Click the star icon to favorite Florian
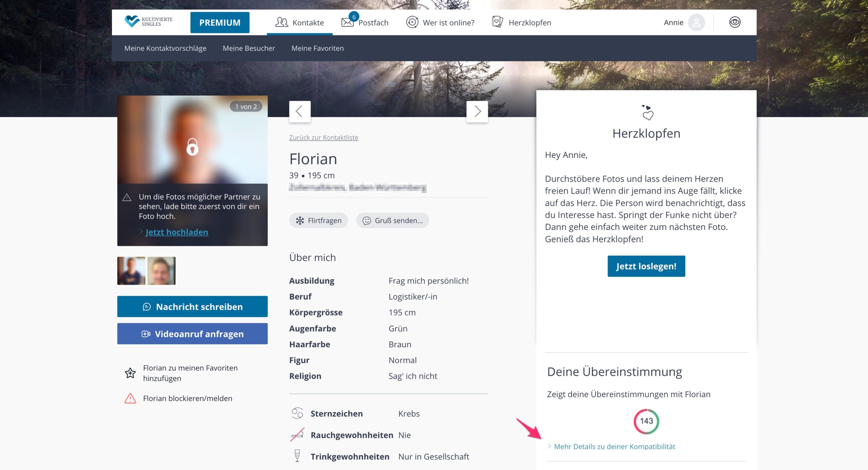 130,373
